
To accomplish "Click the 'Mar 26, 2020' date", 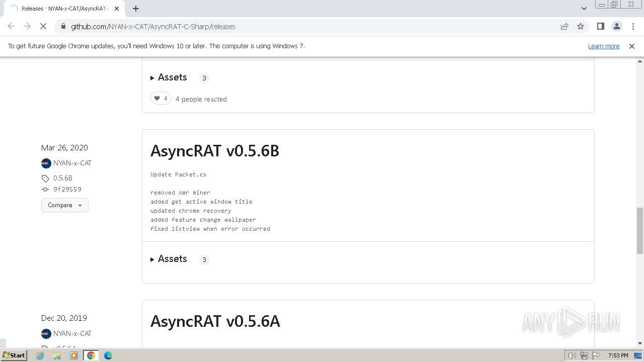I will (x=64, y=147).
